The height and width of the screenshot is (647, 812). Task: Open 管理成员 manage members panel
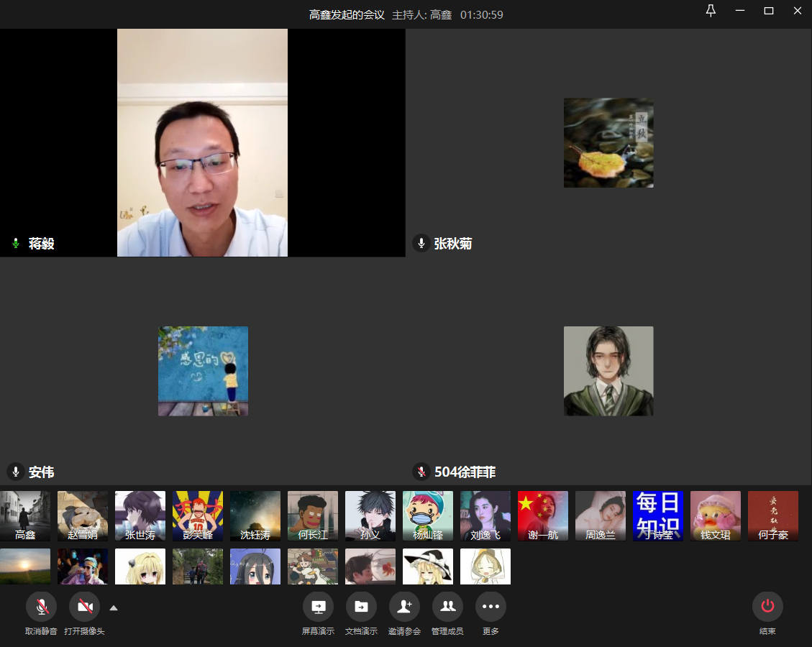click(447, 607)
